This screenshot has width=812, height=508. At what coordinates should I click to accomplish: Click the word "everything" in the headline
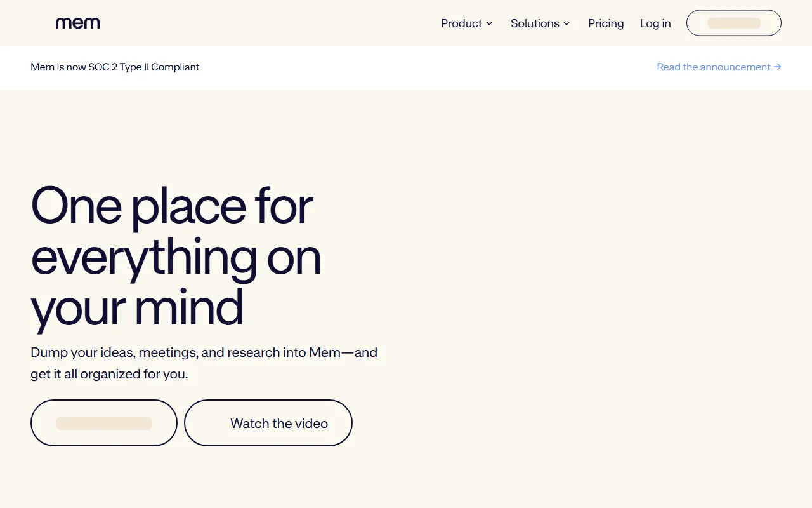click(x=143, y=257)
